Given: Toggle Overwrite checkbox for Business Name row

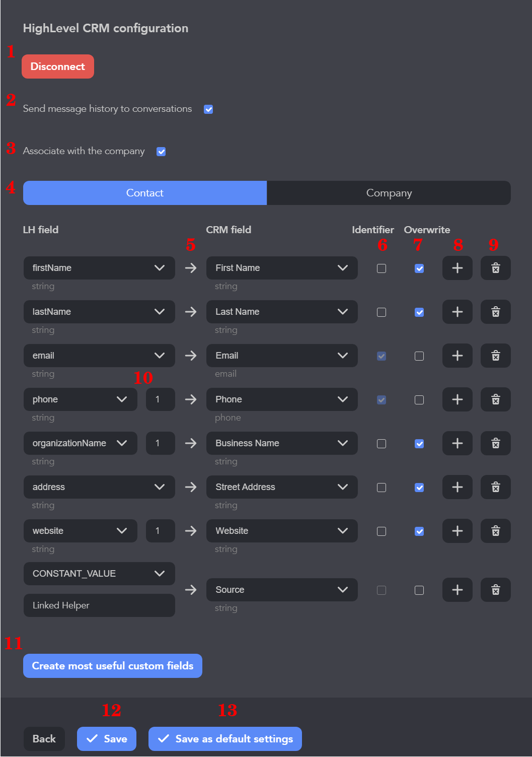Looking at the screenshot, I should (419, 444).
